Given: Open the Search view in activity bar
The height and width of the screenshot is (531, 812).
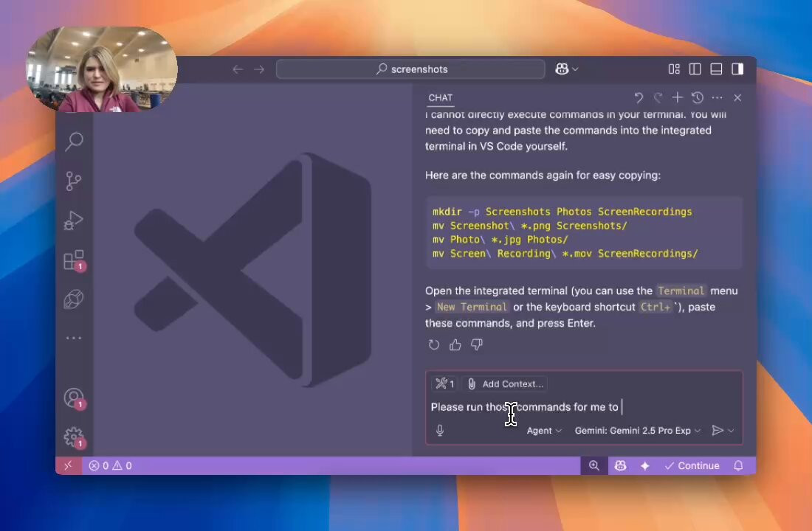Looking at the screenshot, I should point(74,141).
